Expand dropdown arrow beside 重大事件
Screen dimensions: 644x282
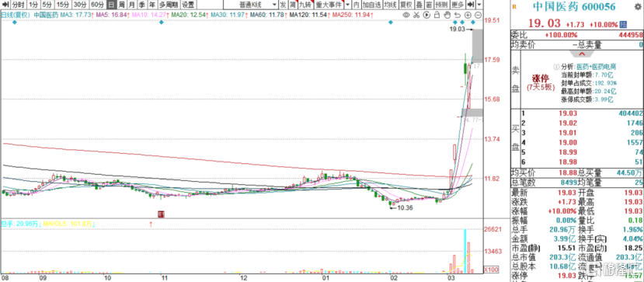(x=348, y=5)
